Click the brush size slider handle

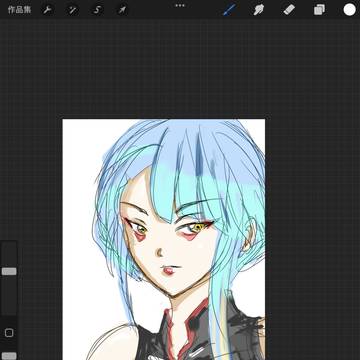click(x=9, y=271)
